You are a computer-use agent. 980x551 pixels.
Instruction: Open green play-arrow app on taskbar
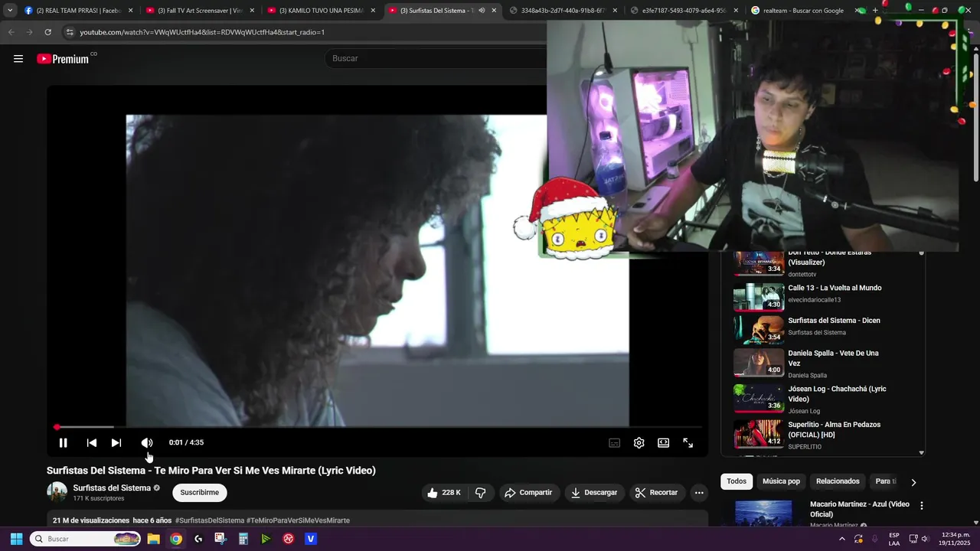[266, 539]
